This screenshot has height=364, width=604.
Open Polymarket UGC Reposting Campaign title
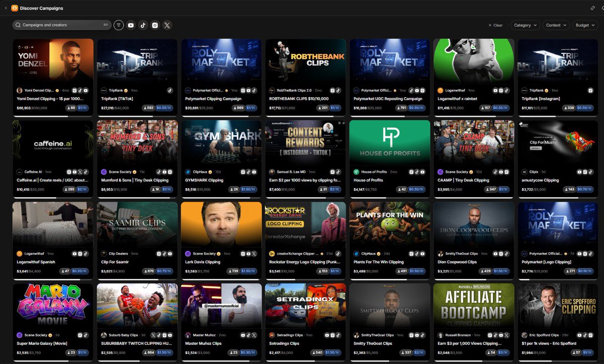tap(388, 99)
